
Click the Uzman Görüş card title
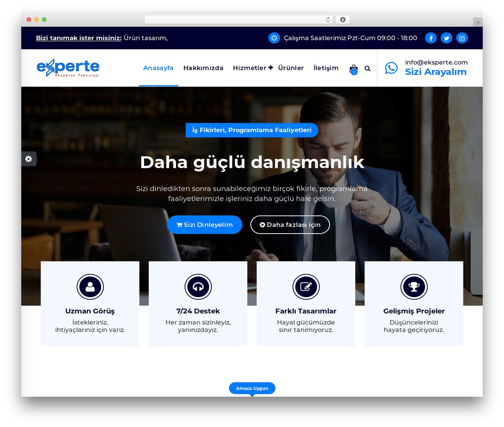tap(90, 311)
